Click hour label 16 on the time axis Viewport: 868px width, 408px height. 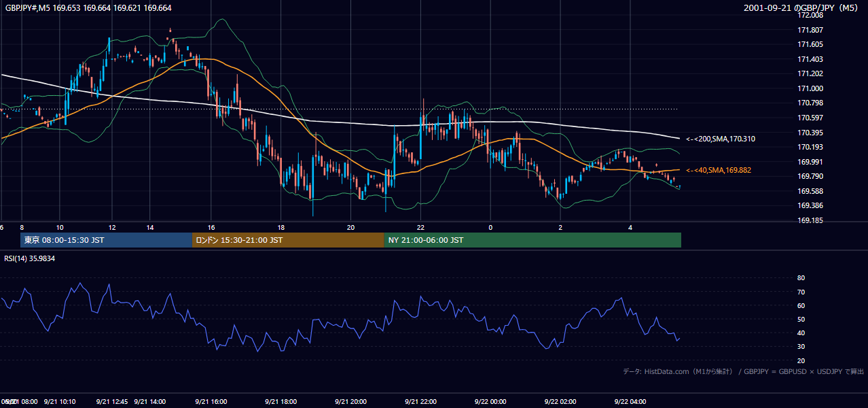coord(211,227)
